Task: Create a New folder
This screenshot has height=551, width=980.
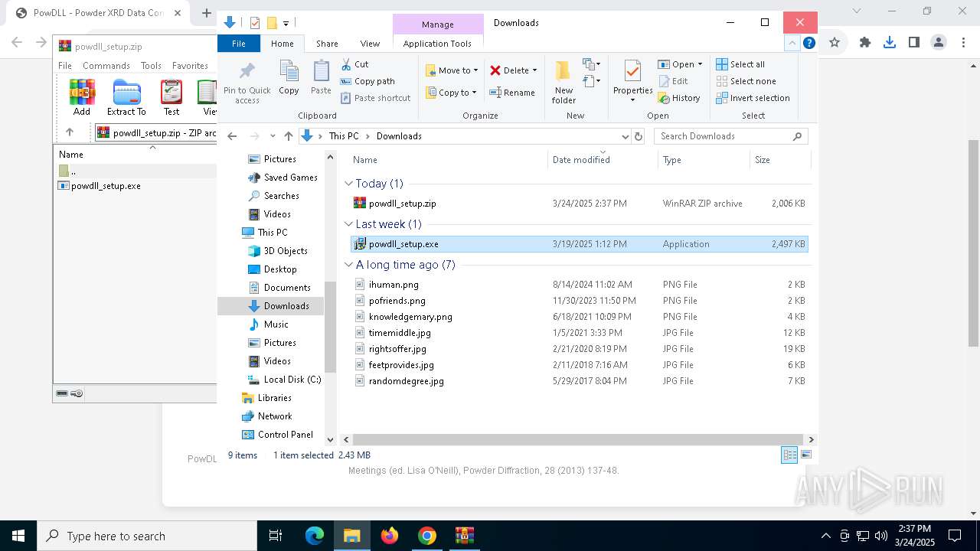Action: point(563,82)
